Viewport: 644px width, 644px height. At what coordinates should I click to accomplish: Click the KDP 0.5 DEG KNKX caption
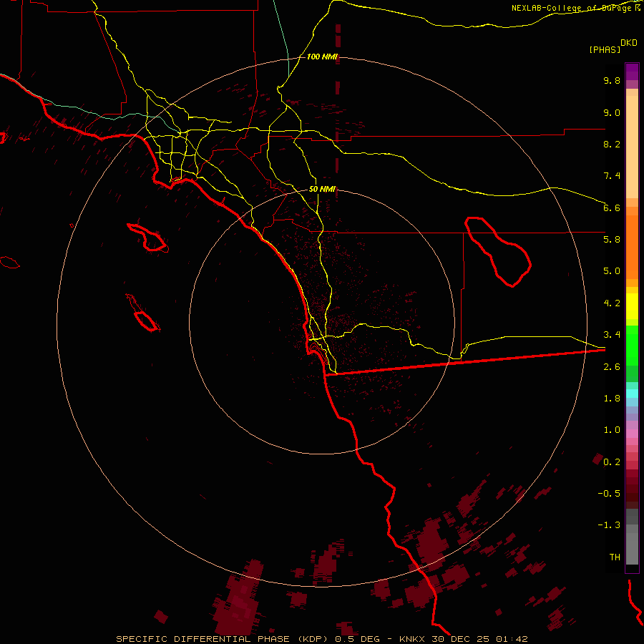[x=321, y=639]
